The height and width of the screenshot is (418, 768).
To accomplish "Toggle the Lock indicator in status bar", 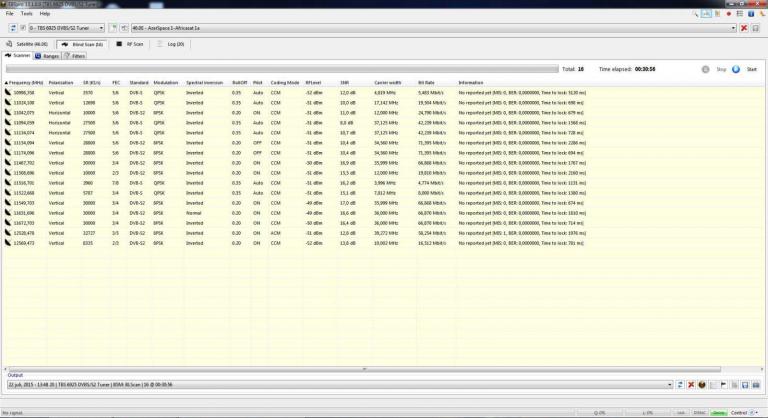I will (x=681, y=412).
